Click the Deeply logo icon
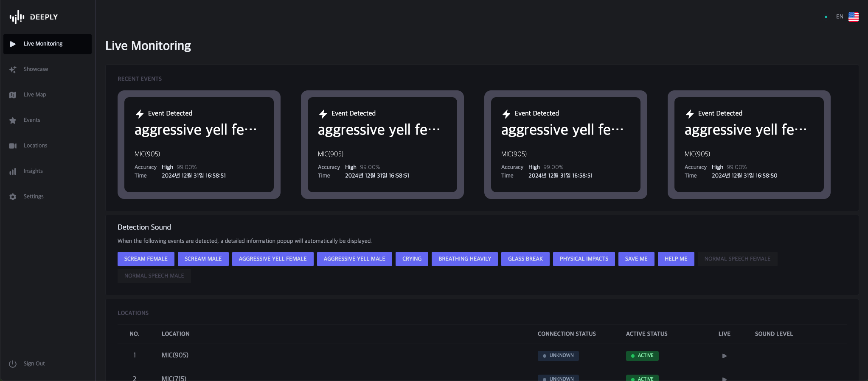This screenshot has height=381, width=868. click(17, 17)
